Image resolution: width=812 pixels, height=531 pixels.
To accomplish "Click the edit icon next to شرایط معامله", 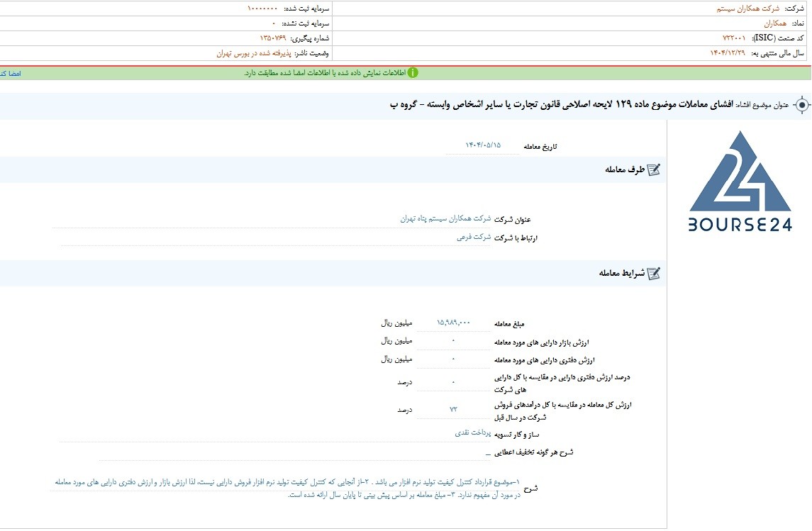I will pos(654,273).
